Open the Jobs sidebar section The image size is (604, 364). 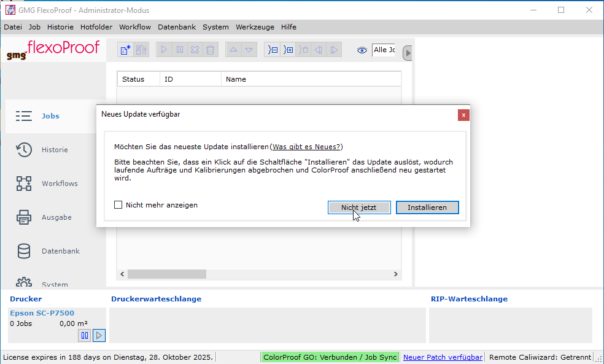(x=51, y=116)
